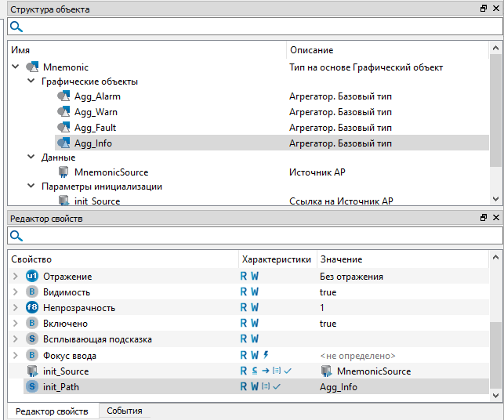Collapse the Mnemonic root tree node
The width and height of the screenshot is (504, 420).
tap(16, 67)
